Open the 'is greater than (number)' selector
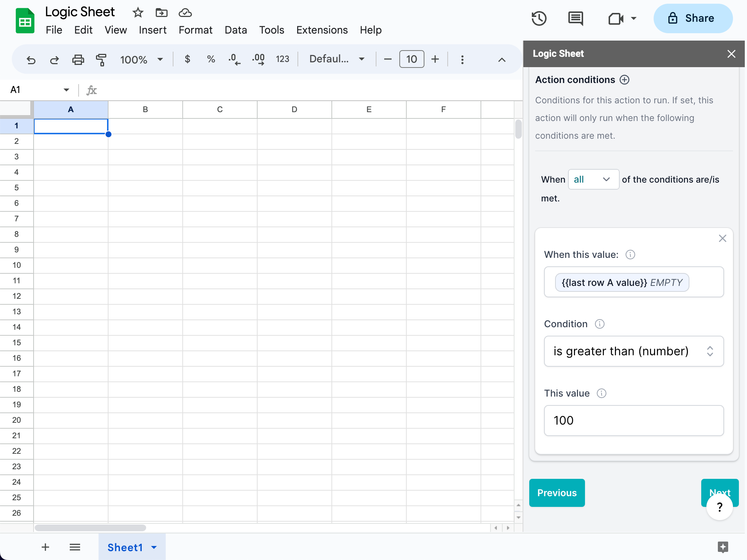 633,351
